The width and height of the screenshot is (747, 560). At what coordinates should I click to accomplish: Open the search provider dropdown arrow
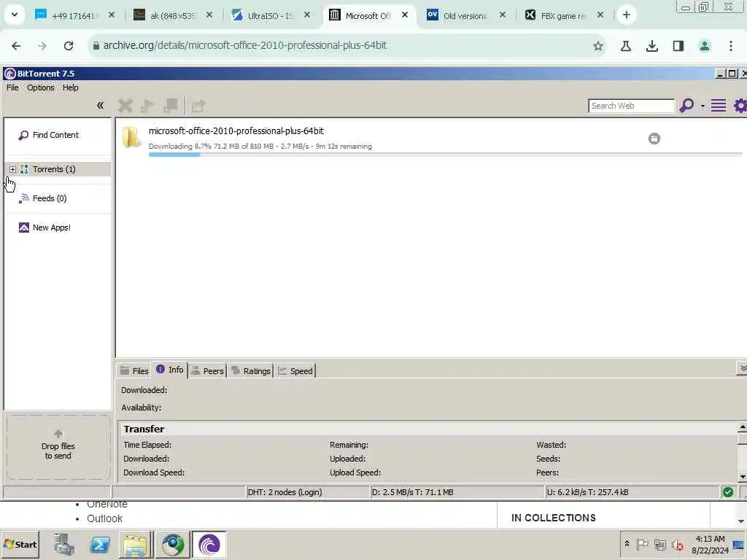[703, 106]
